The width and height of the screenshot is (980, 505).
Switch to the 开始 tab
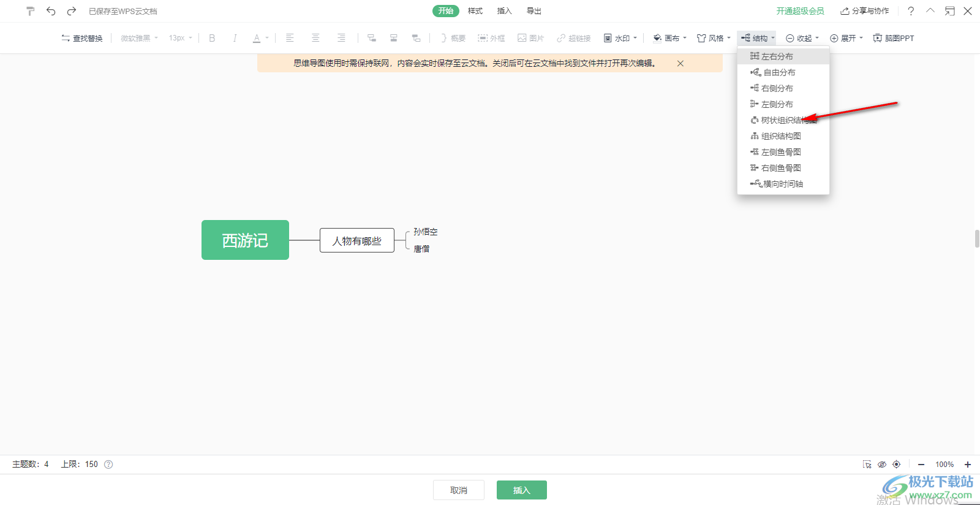tap(446, 11)
